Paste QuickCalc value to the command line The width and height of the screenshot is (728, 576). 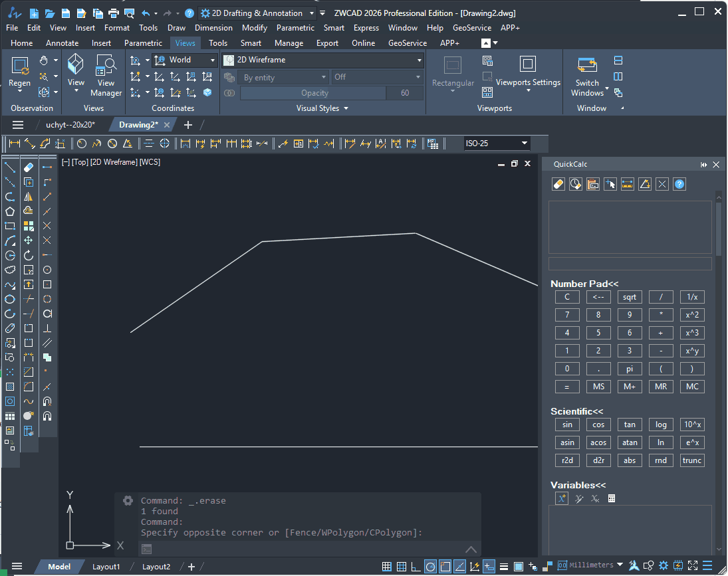tap(593, 184)
